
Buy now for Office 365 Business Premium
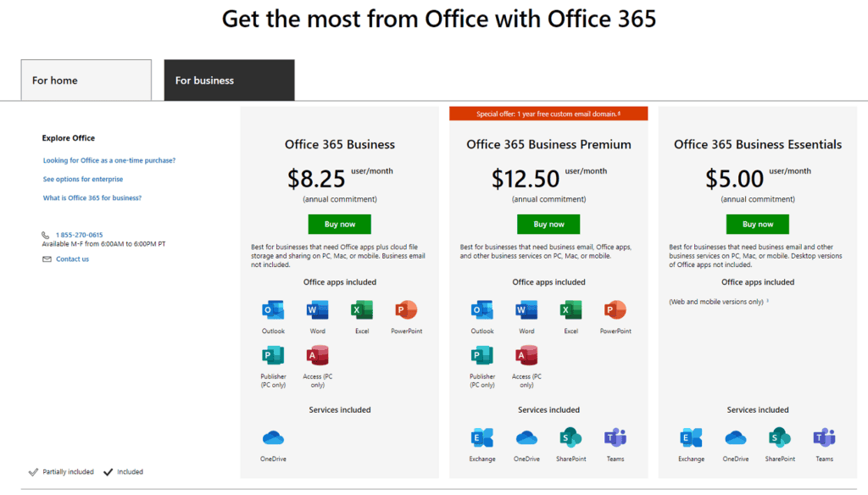pyautogui.click(x=548, y=225)
